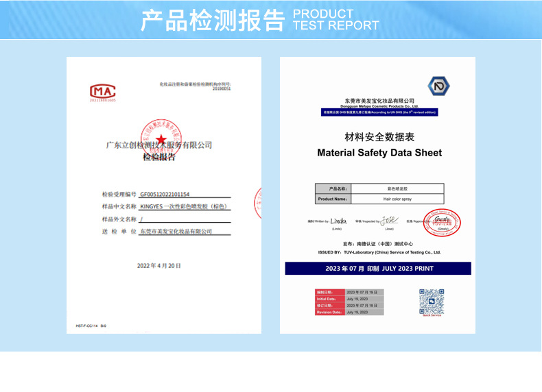This screenshot has height=392, width=542.
Task: Click the PRODUCT TEST REPORT header text
Action: click(x=335, y=20)
